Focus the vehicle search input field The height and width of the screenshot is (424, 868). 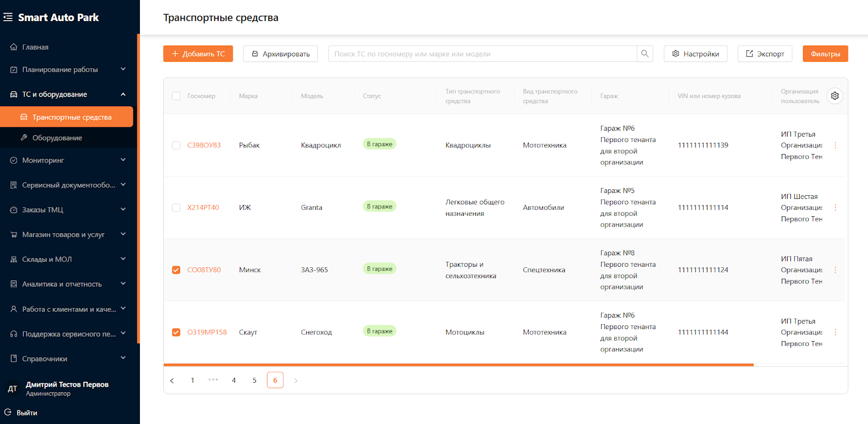pos(483,54)
